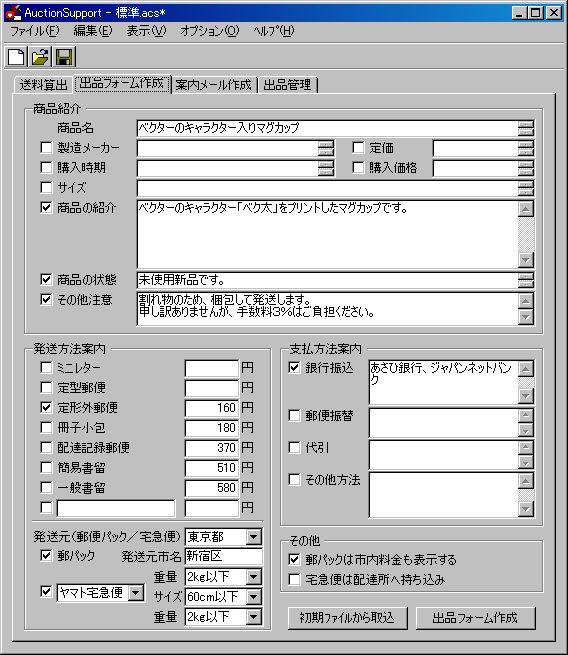Open the オプション(O) menu
Viewport: 568px width, 655px height.
tap(210, 31)
